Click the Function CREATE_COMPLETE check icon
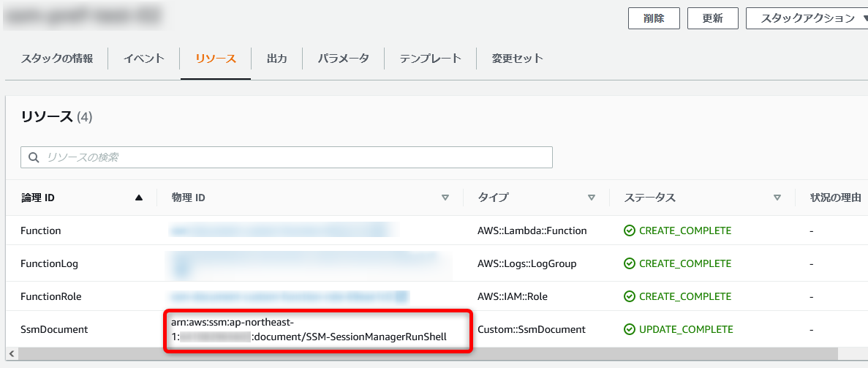Screen dimensions: 868x368 tap(630, 230)
